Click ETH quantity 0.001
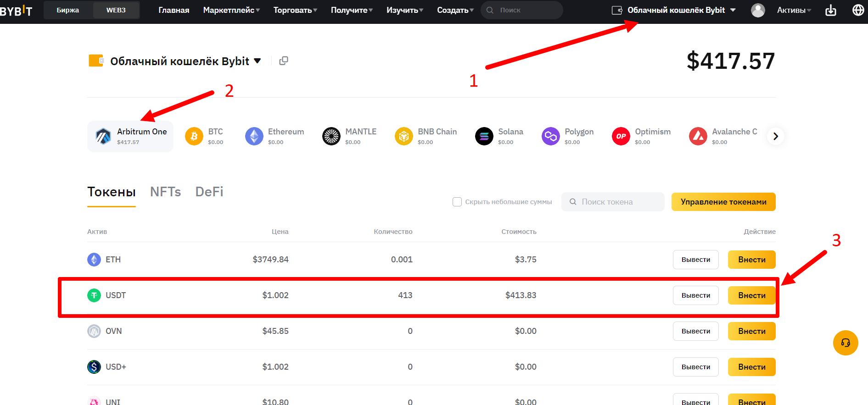Image resolution: width=868 pixels, height=405 pixels. [402, 260]
